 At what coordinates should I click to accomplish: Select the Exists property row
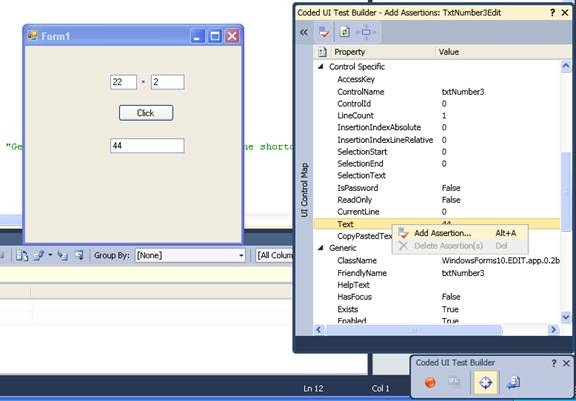tap(437, 309)
